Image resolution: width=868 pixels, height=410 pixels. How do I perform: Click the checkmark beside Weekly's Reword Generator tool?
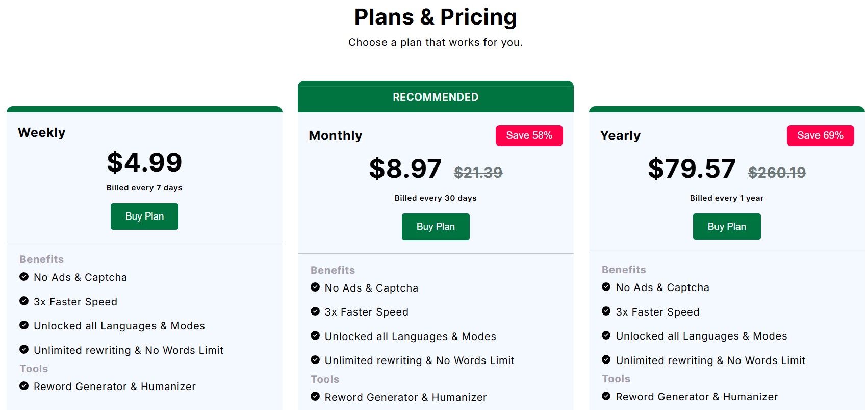pyautogui.click(x=23, y=386)
